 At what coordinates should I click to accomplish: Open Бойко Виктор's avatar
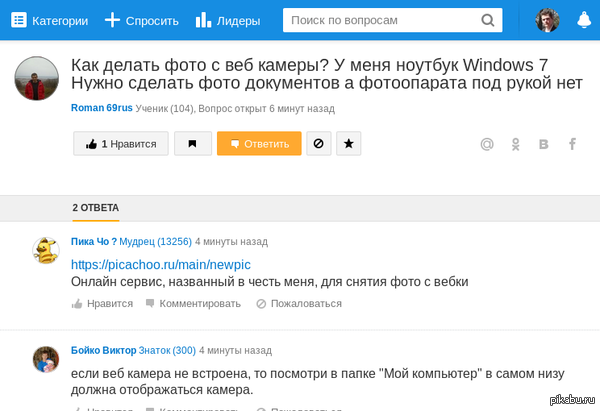[46, 360]
